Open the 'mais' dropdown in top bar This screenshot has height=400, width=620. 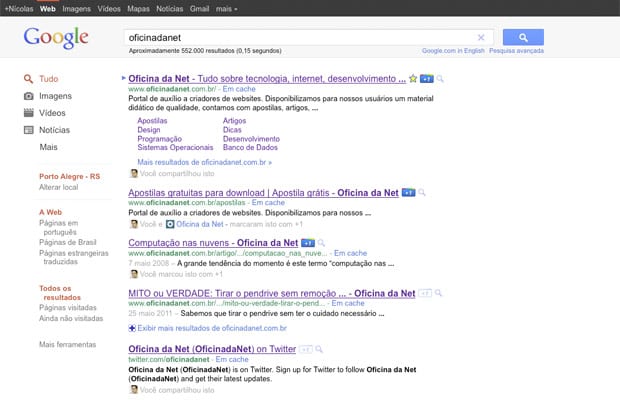226,8
